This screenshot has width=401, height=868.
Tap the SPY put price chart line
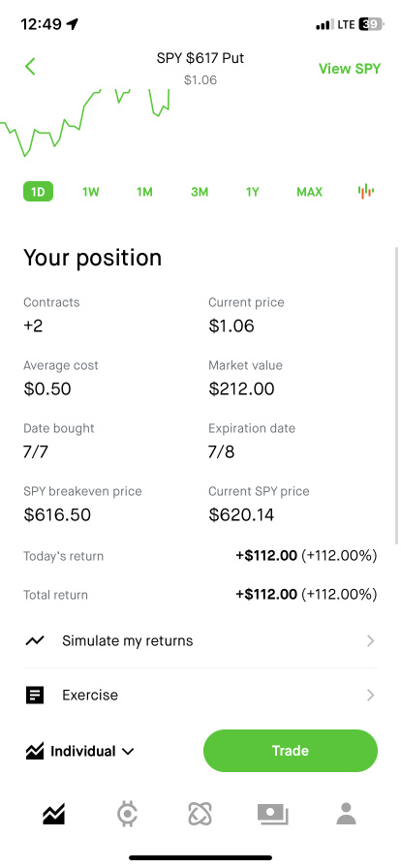click(x=84, y=123)
